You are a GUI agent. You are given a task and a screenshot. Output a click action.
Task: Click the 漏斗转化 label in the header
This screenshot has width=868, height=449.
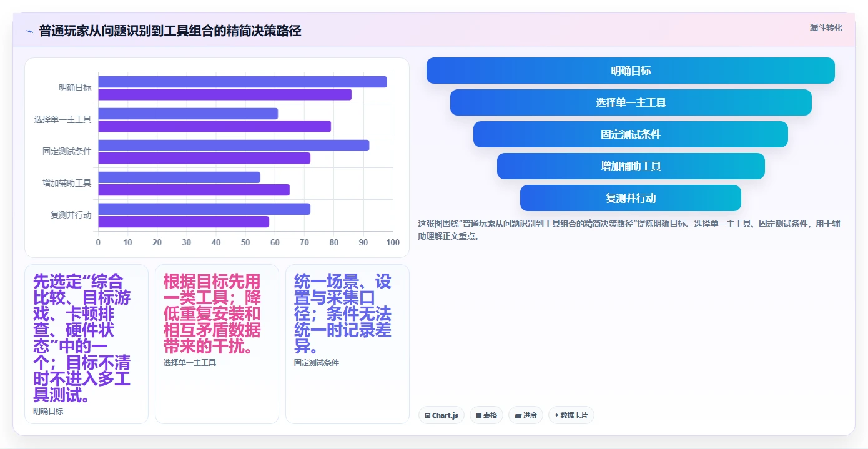click(x=826, y=27)
